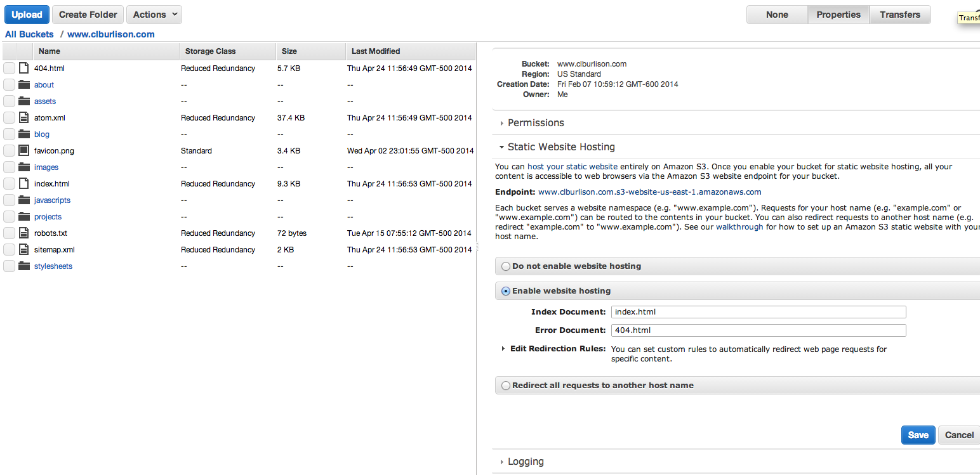Open www.clburlison.com breadcrumb link
Viewport: 980px width, 475px height.
tap(111, 34)
